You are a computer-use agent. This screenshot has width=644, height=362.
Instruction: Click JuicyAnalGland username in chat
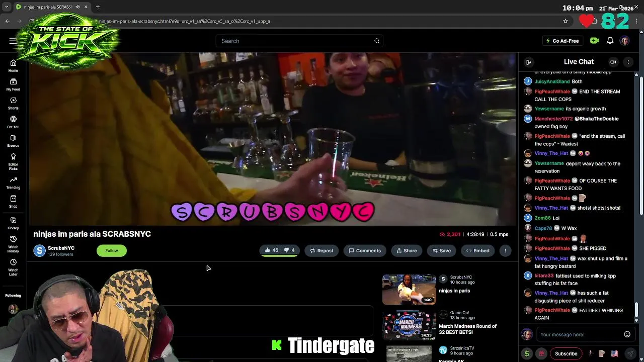[552, 81]
